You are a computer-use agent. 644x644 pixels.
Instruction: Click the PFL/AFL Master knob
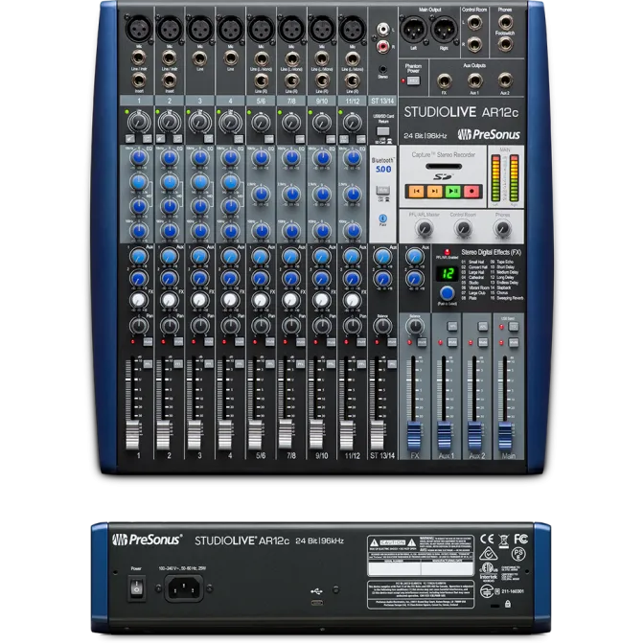tap(425, 228)
